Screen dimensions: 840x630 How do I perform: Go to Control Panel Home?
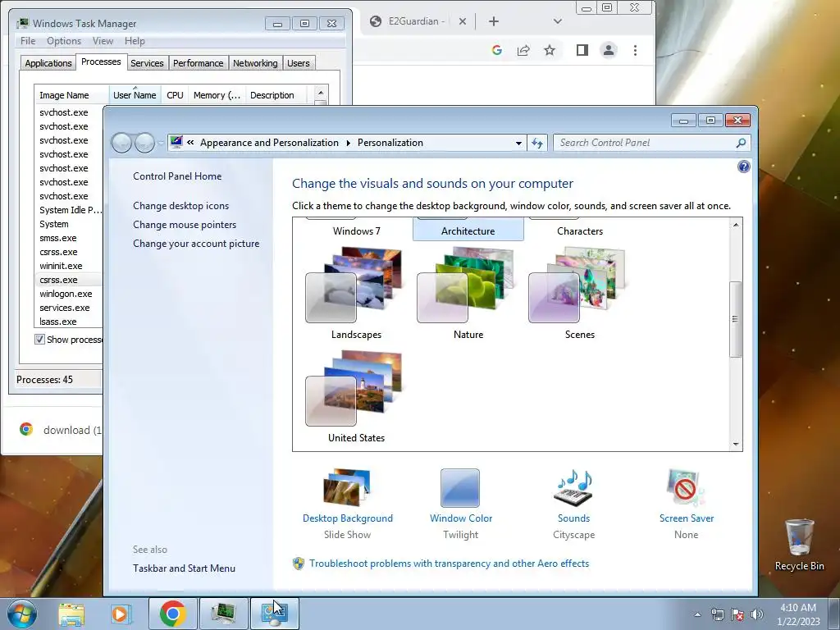[x=177, y=176]
